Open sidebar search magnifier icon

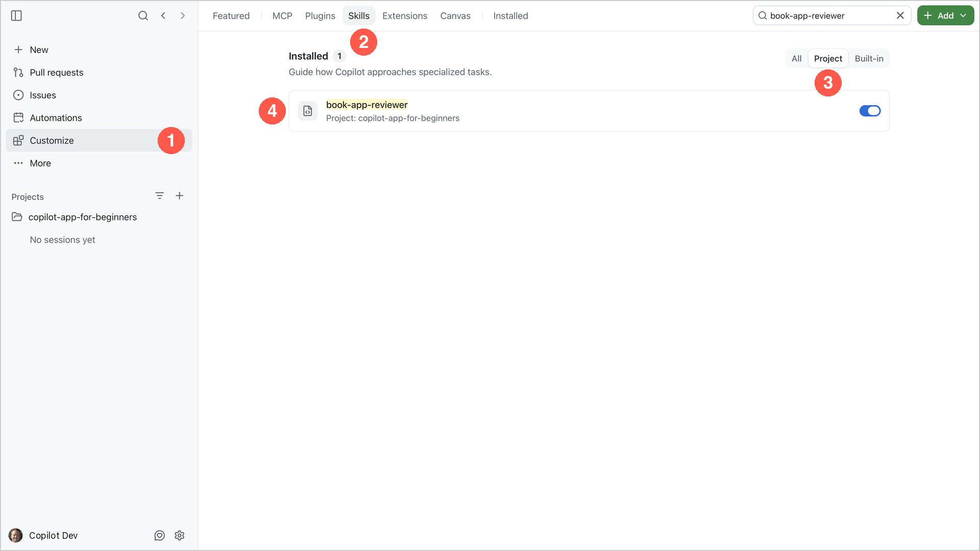click(x=143, y=16)
